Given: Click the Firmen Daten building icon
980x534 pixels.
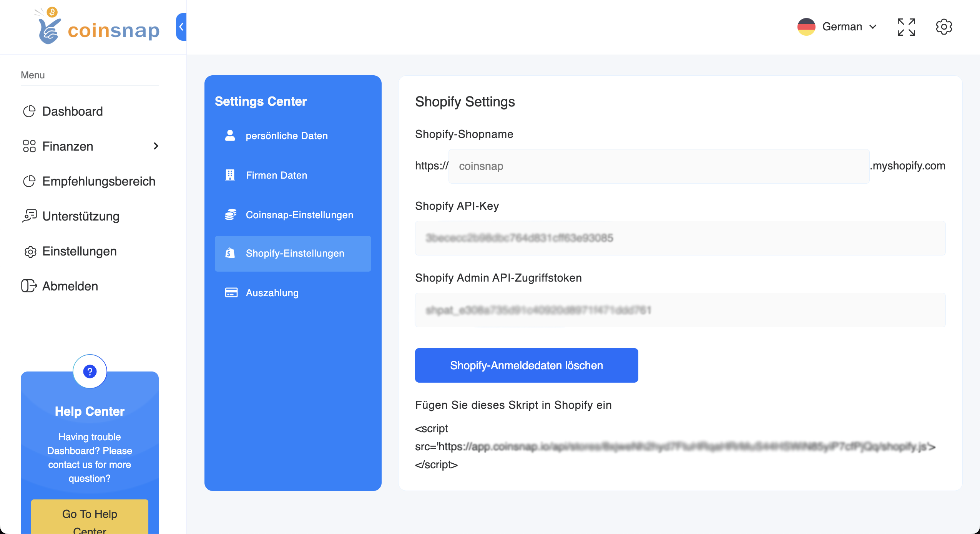Looking at the screenshot, I should pos(230,175).
